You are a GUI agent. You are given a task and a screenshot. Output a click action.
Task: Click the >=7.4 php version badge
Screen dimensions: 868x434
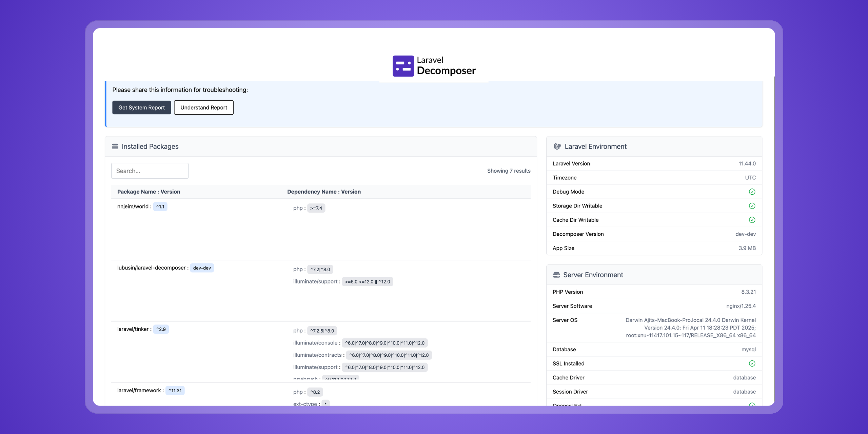pyautogui.click(x=316, y=208)
